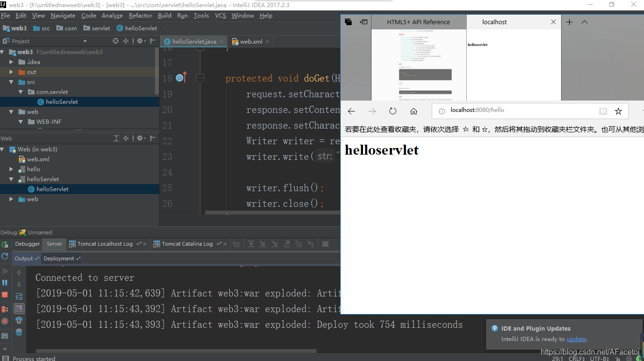
Task: Toggle soft-wrap in console output
Action: coord(19,296)
